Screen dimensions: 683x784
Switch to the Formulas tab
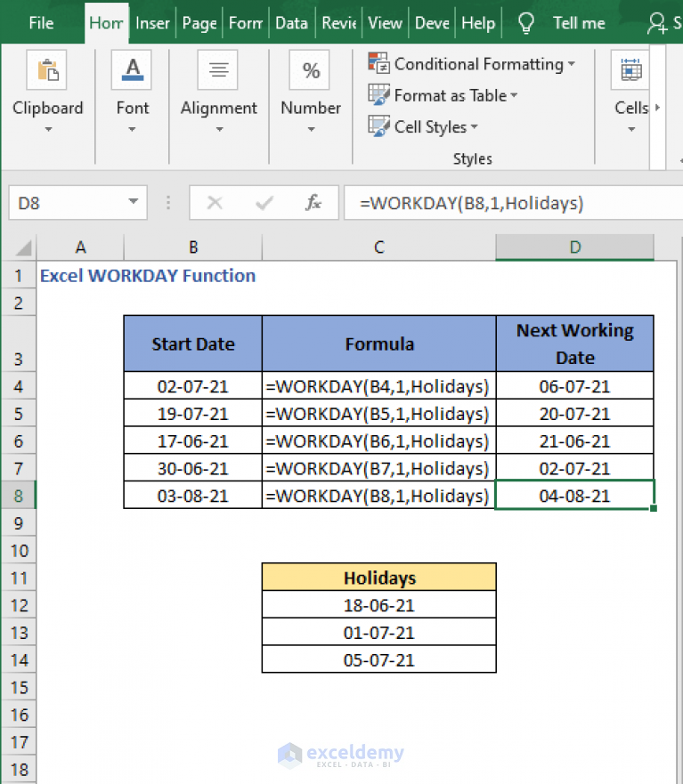(x=245, y=23)
